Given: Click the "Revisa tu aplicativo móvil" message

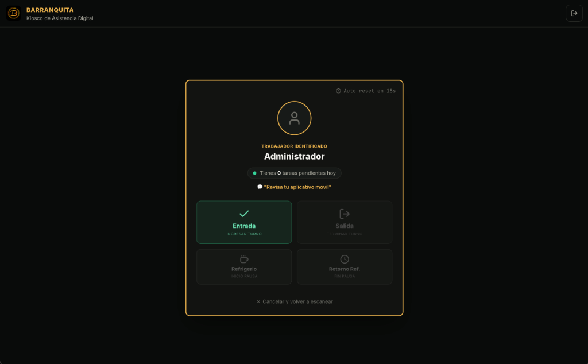Looking at the screenshot, I should point(297,187).
